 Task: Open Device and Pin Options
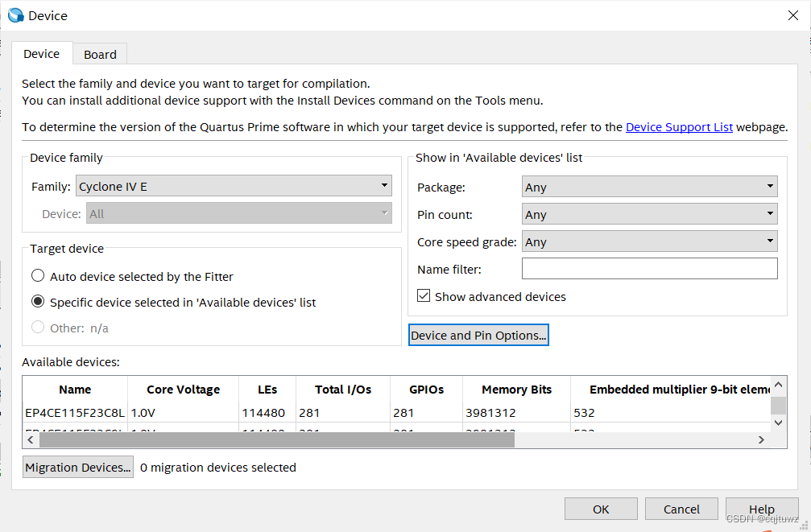pos(478,335)
